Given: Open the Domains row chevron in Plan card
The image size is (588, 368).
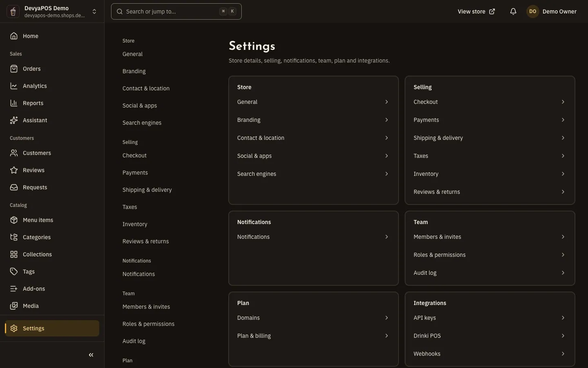Looking at the screenshot, I should coord(386,318).
